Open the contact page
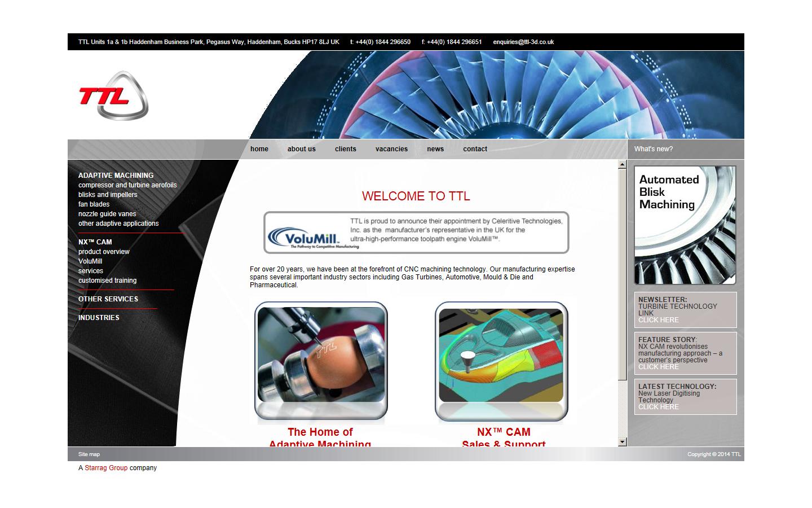 click(475, 148)
